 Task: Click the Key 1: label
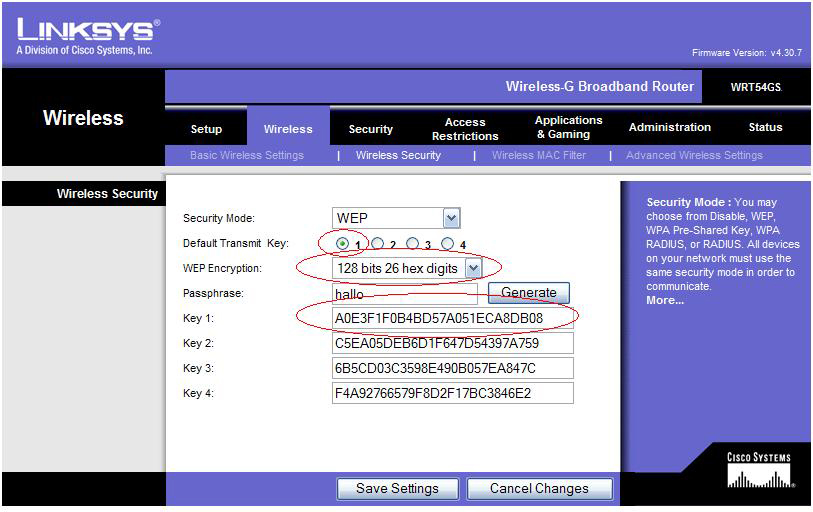[198, 318]
